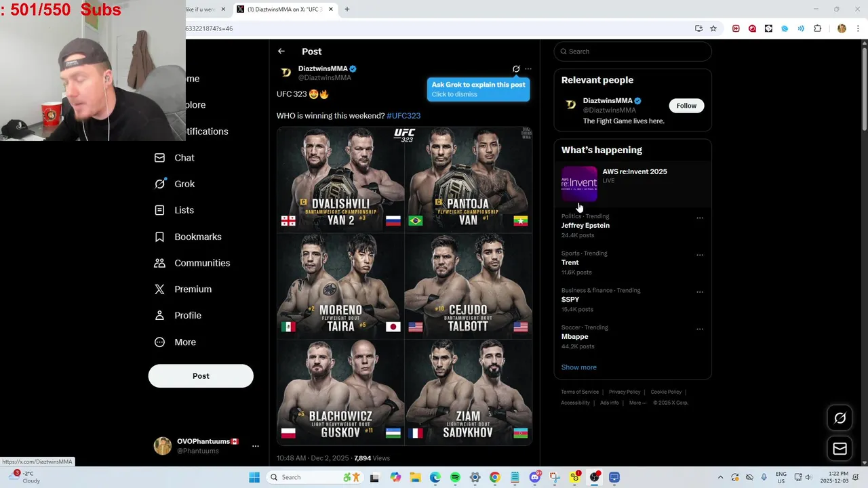Open Communities in the sidebar
Viewport: 868px width, 488px height.
[192, 263]
